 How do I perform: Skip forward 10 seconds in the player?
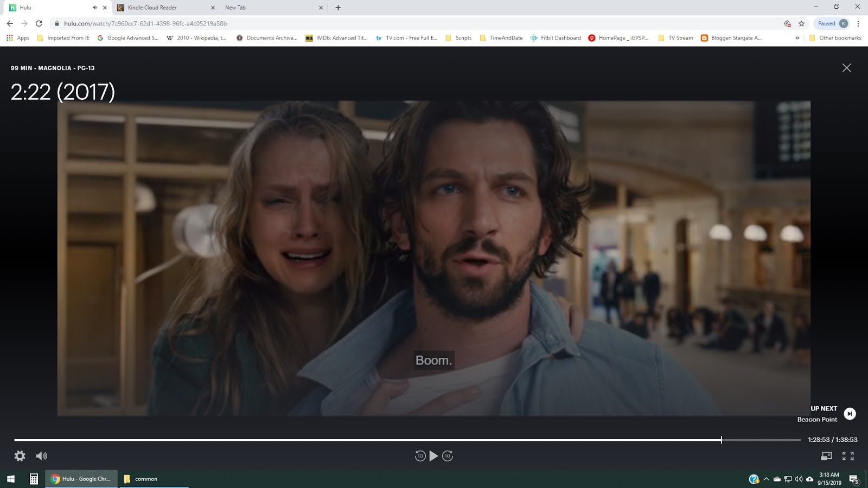pos(448,456)
